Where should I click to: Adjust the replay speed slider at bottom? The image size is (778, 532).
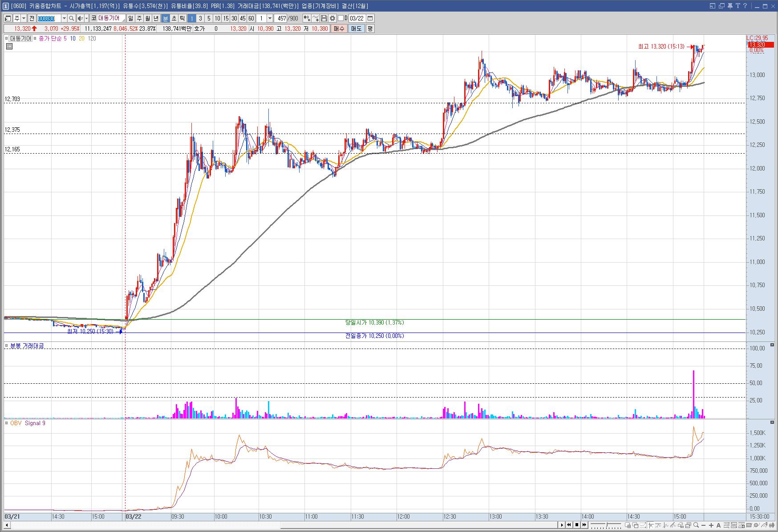(x=606, y=525)
